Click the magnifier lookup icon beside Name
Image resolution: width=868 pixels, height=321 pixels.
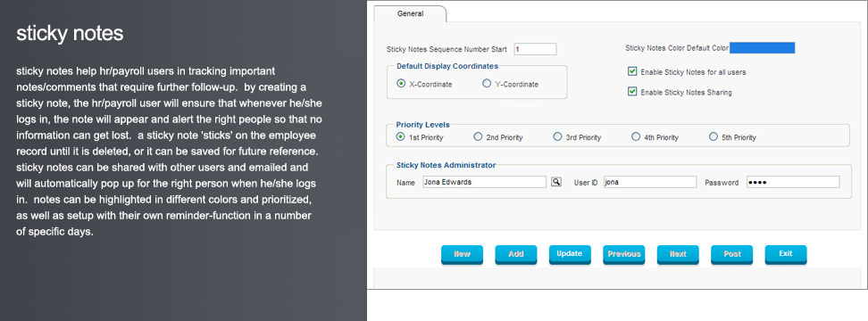pyautogui.click(x=555, y=182)
